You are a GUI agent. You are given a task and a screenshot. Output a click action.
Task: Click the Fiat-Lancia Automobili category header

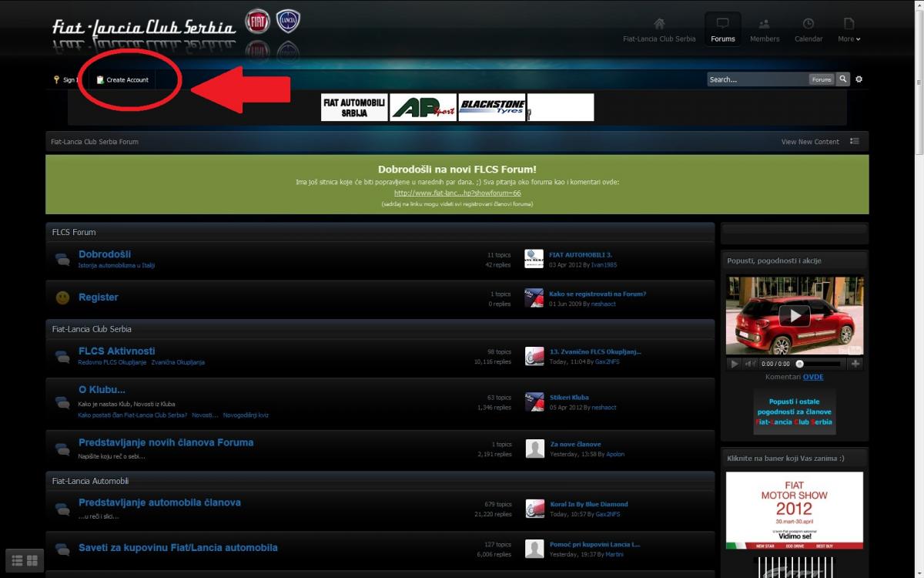(90, 481)
